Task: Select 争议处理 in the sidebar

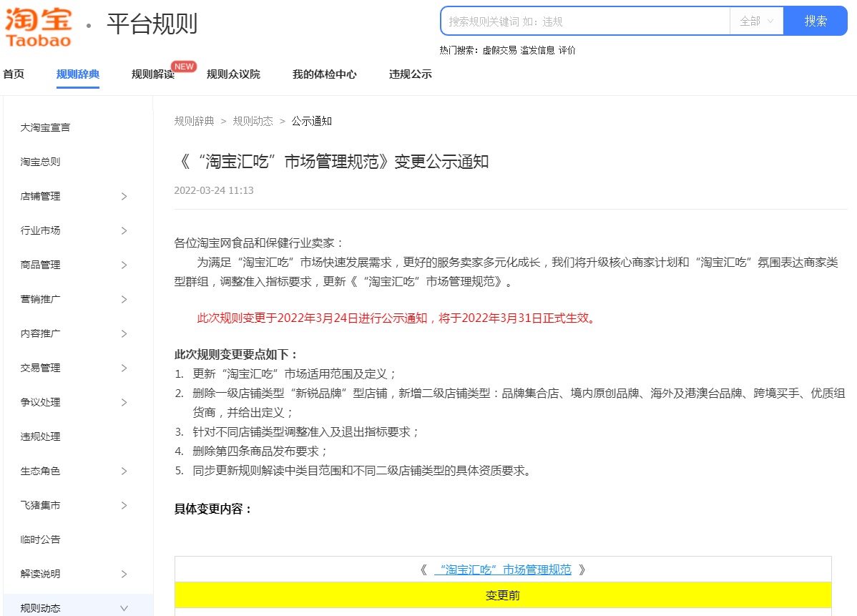Action: pos(41,402)
